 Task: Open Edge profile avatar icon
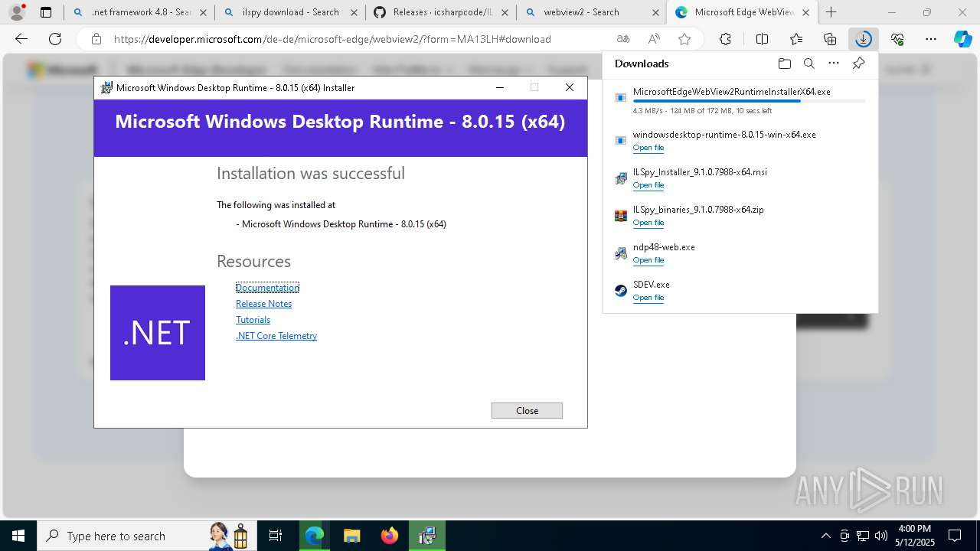[x=17, y=11]
